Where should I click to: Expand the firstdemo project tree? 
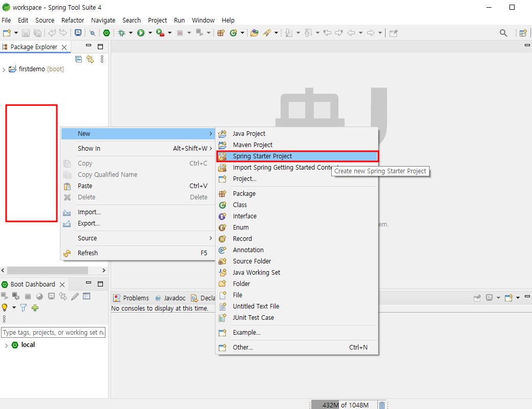coord(4,69)
